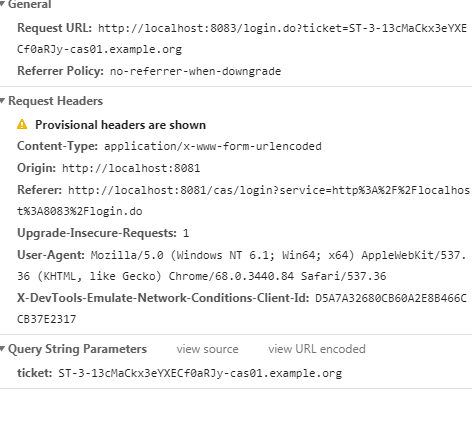Collapse the Query String Parameters section triangle

[x=2, y=349]
